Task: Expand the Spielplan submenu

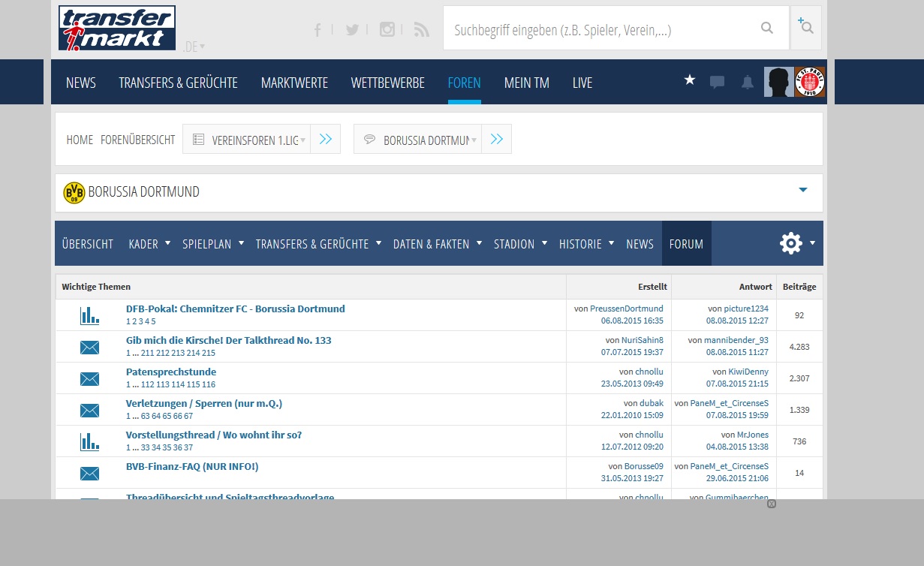Action: tap(241, 242)
